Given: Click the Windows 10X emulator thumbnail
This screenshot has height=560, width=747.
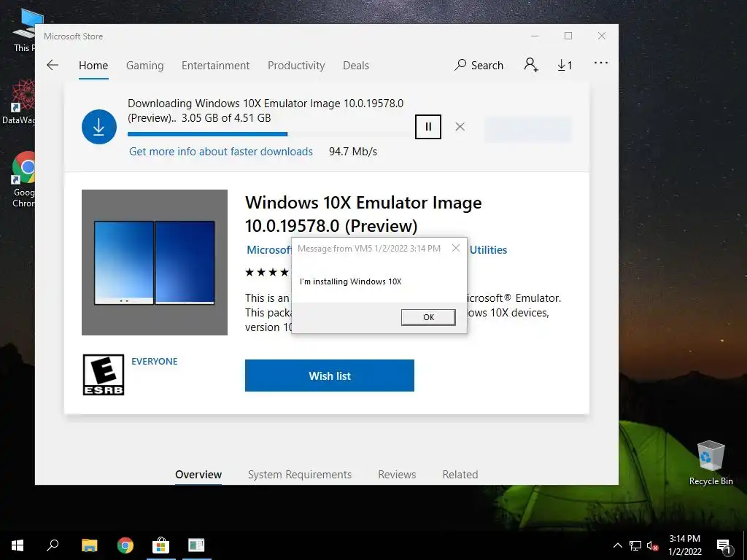Looking at the screenshot, I should [155, 262].
